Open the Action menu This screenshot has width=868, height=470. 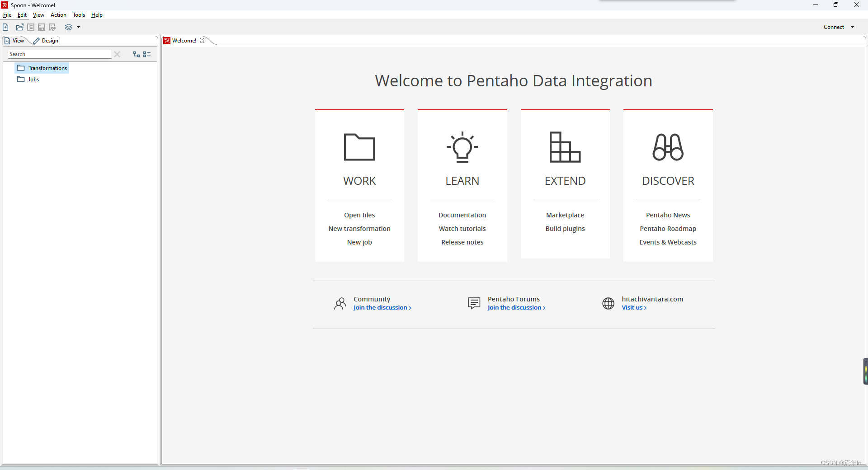(x=58, y=15)
